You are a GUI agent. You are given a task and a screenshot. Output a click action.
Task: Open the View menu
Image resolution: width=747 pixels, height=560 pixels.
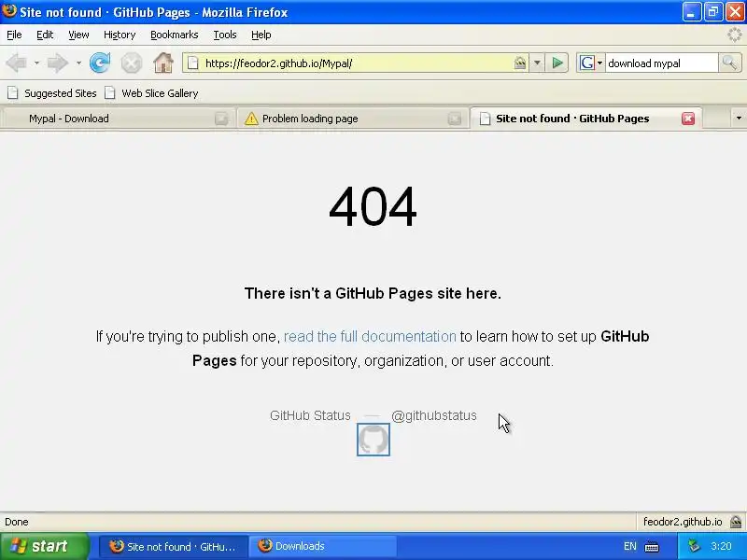coord(78,35)
